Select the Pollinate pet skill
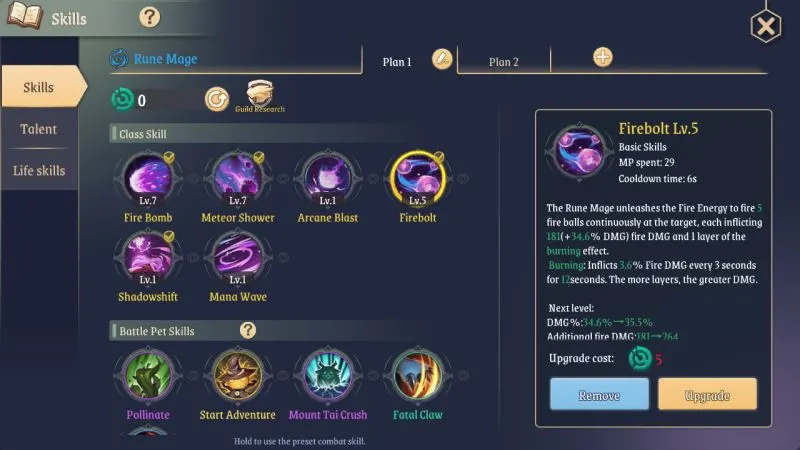This screenshot has width=800, height=450. coord(148,376)
